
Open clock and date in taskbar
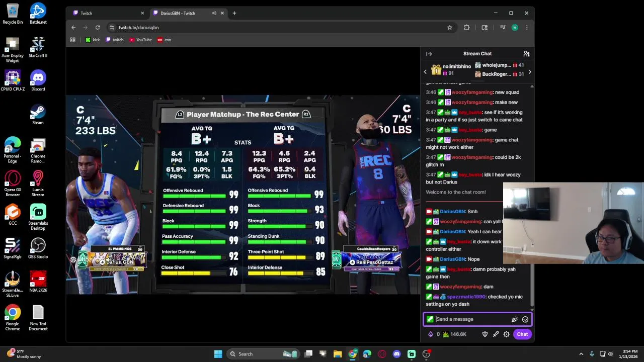629,354
